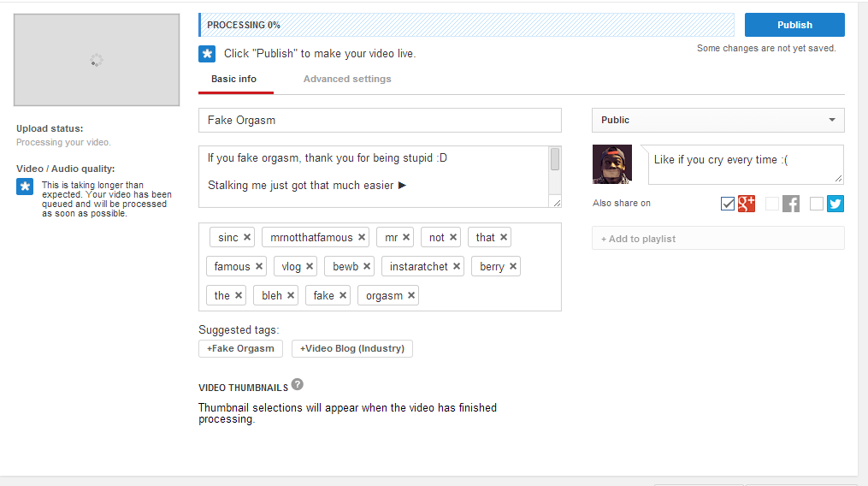Remove the "famous" tag
The width and height of the screenshot is (868, 486).
click(258, 267)
